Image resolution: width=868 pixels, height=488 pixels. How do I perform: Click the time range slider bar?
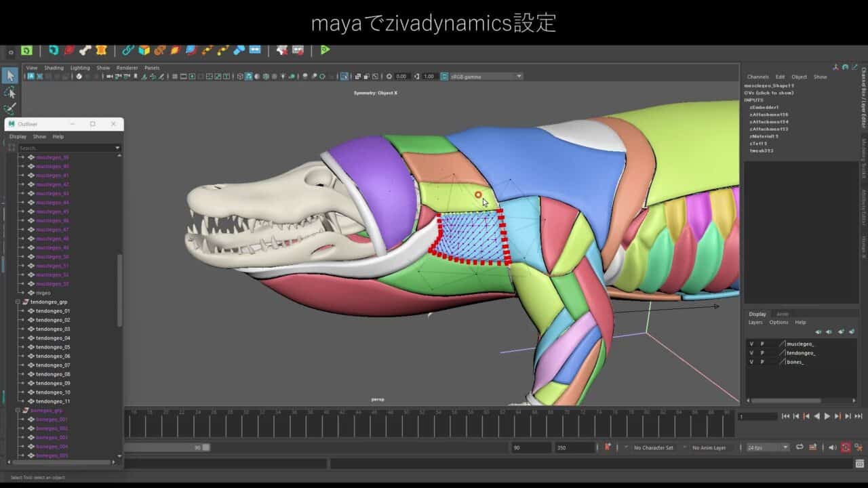click(x=167, y=447)
